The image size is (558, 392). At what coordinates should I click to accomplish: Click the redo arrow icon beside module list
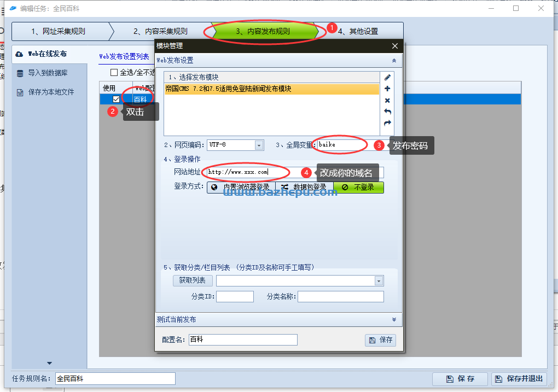387,123
